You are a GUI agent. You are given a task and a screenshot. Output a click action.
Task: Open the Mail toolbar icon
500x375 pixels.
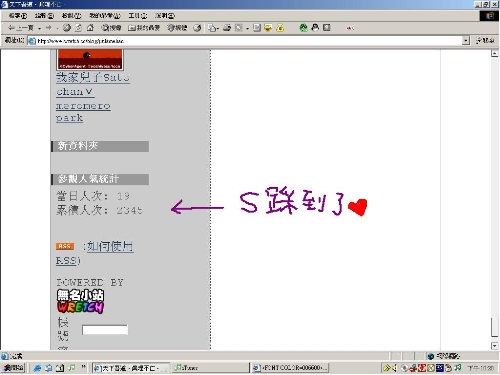tap(211, 28)
